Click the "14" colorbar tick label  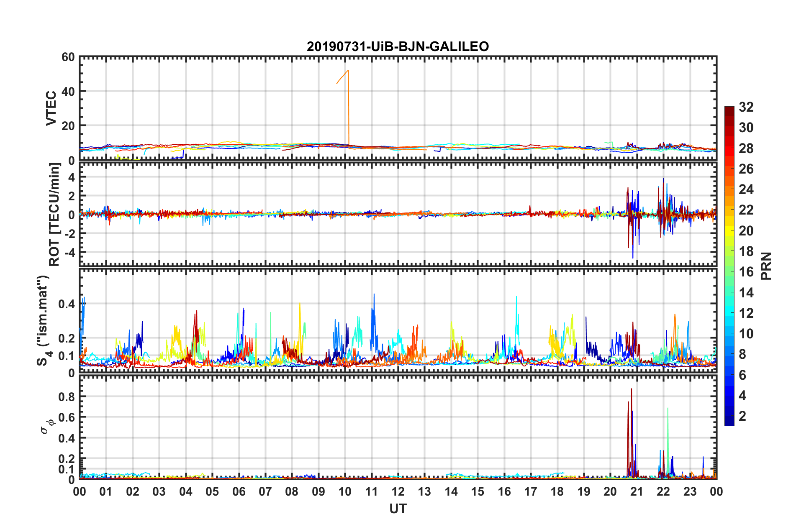click(x=746, y=293)
